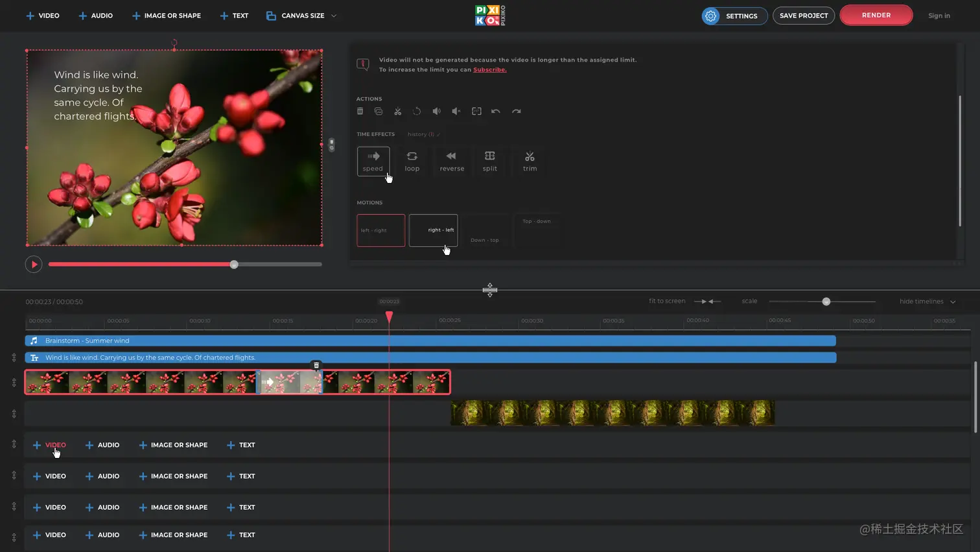Screen dimensions: 980x552
Task: Add Video on second empty timeline row
Action: (49, 476)
